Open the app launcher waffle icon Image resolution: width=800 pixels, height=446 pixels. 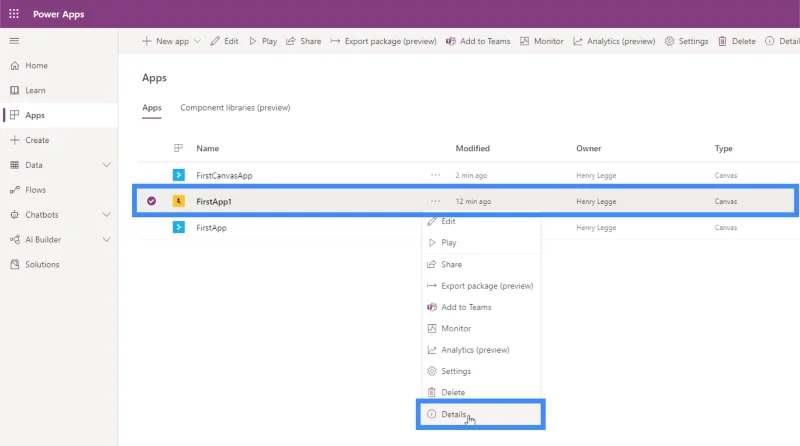coord(14,14)
